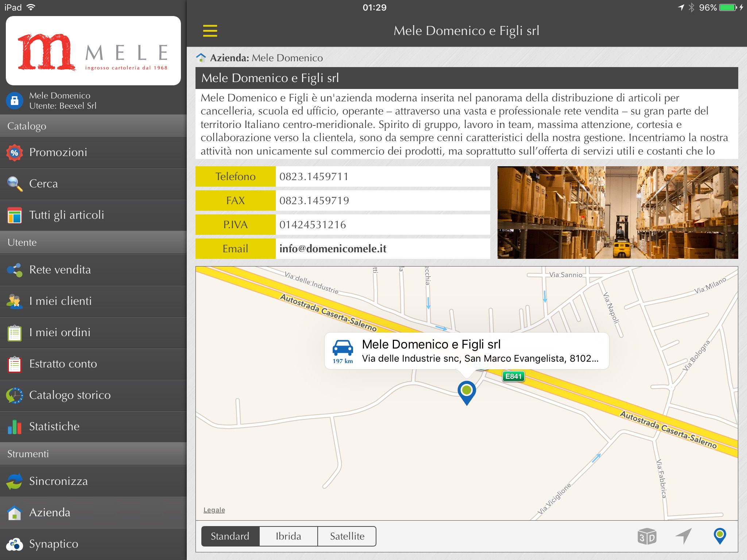The image size is (747, 560).
Task: Open Rete vendita section
Action: pos(93,270)
